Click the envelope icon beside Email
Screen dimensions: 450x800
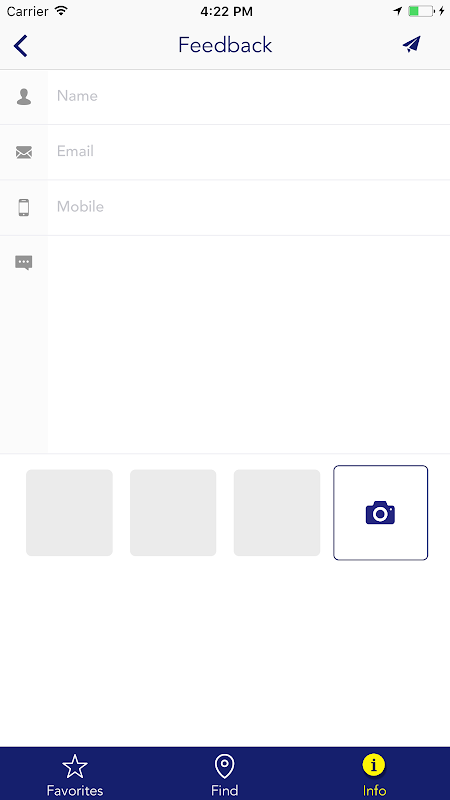24,152
